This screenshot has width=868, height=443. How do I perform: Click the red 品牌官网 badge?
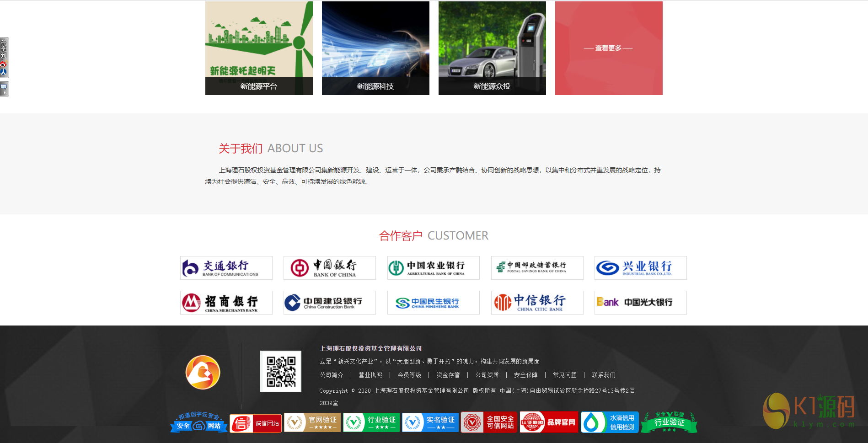coord(549,422)
